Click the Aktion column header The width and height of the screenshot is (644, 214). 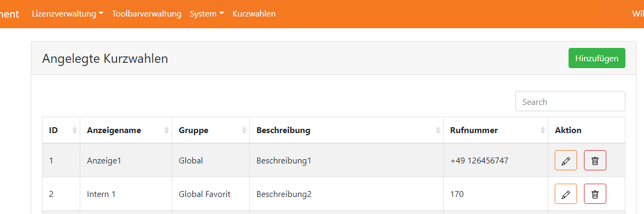tap(568, 130)
